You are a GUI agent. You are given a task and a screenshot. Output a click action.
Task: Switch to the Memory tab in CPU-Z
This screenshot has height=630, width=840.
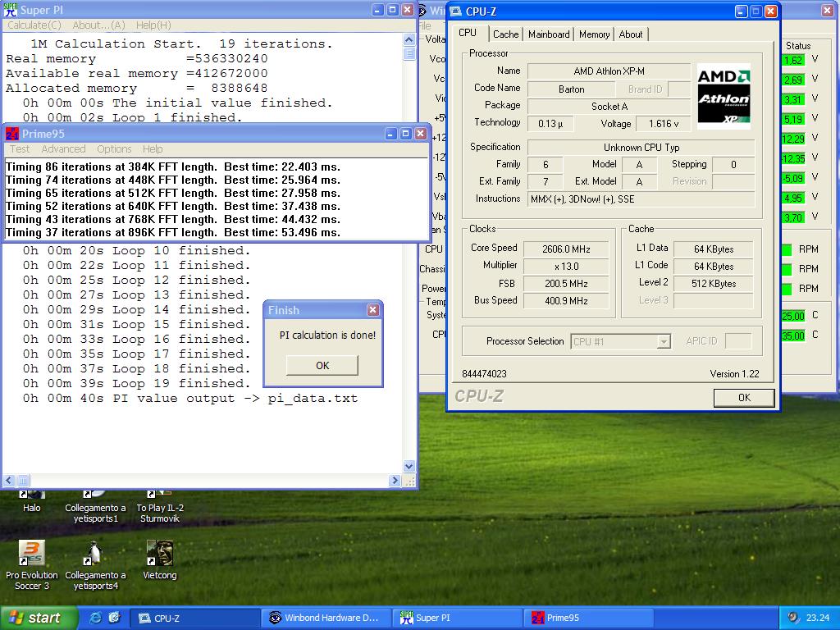(x=594, y=34)
